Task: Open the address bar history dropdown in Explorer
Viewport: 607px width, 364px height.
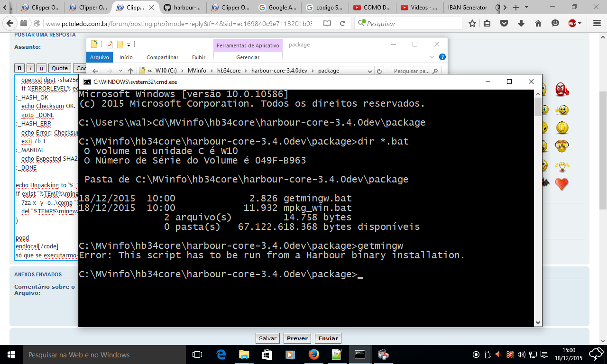Action: 370,71
